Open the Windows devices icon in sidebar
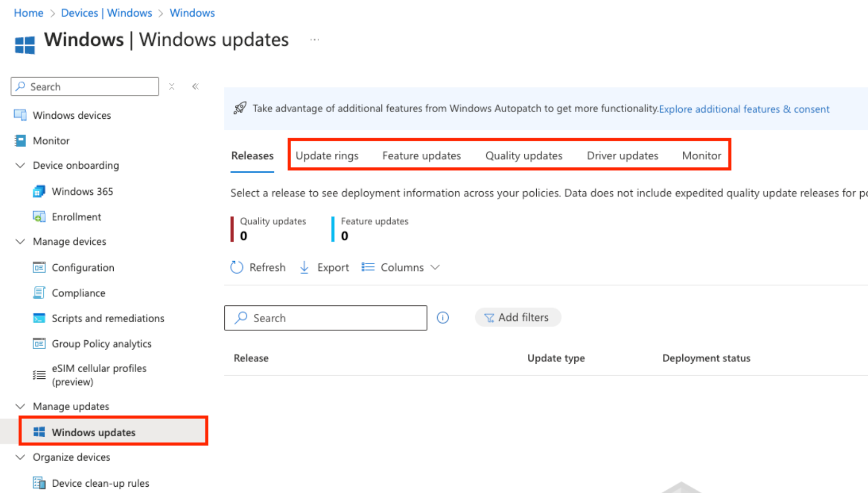 point(20,115)
